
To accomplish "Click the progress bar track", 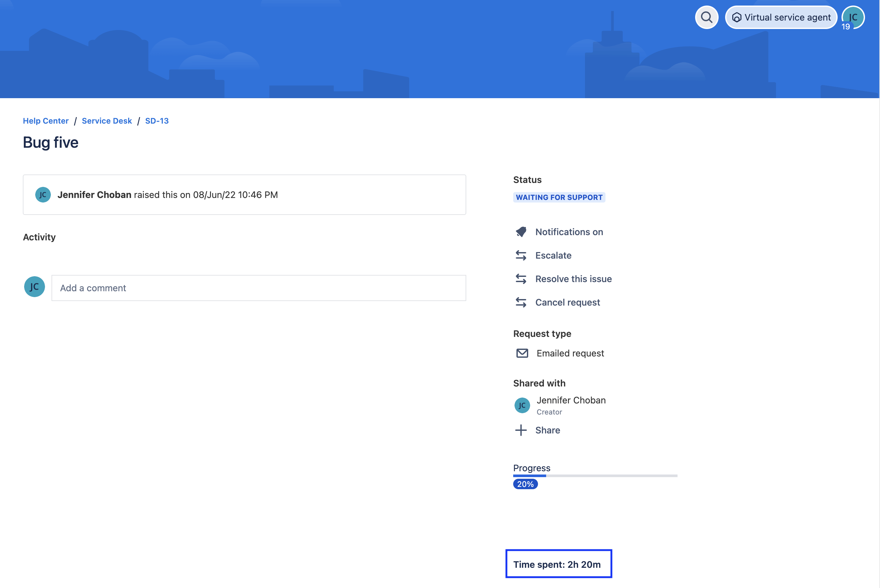I will (611, 475).
